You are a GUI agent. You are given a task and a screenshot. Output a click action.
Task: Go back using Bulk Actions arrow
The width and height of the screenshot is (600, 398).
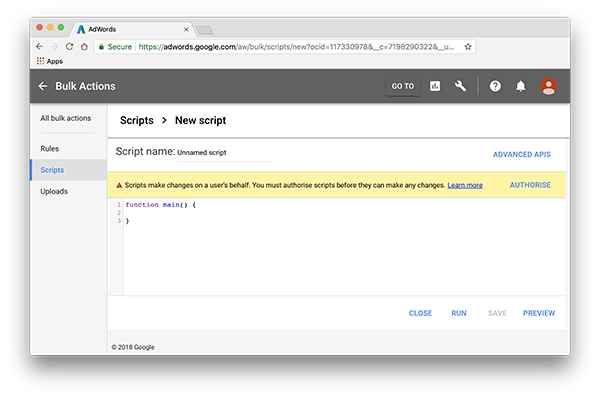coord(43,86)
